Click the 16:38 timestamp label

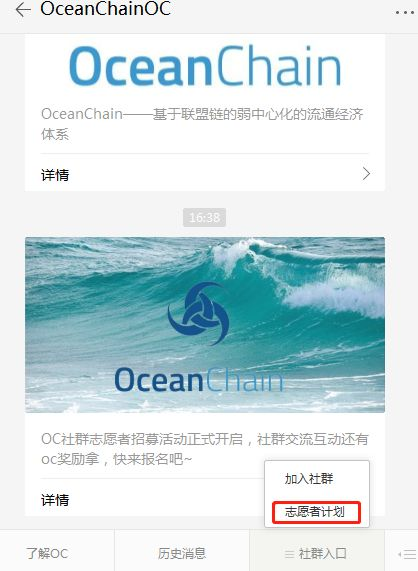[204, 217]
